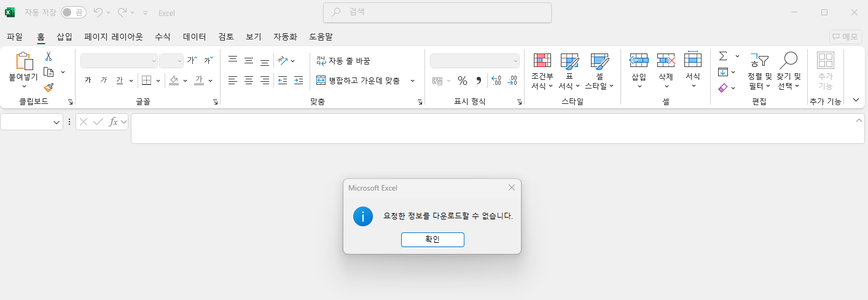Image resolution: width=868 pixels, height=300 pixels.
Task: Click the middle align icon
Action: pos(249,60)
